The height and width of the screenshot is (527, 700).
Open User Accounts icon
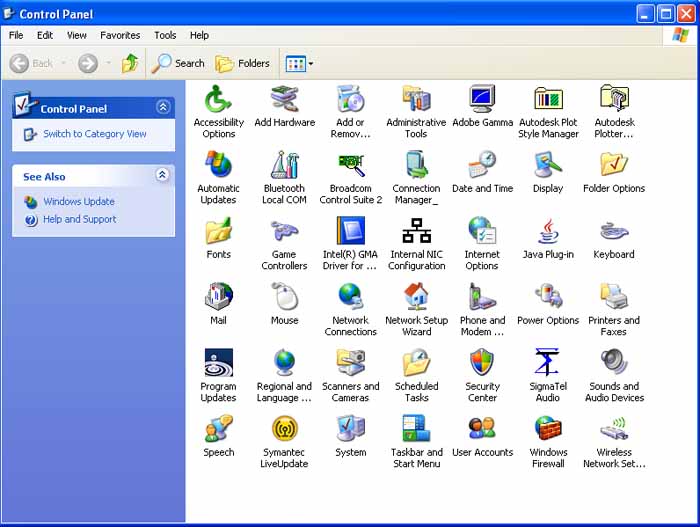coord(482,428)
